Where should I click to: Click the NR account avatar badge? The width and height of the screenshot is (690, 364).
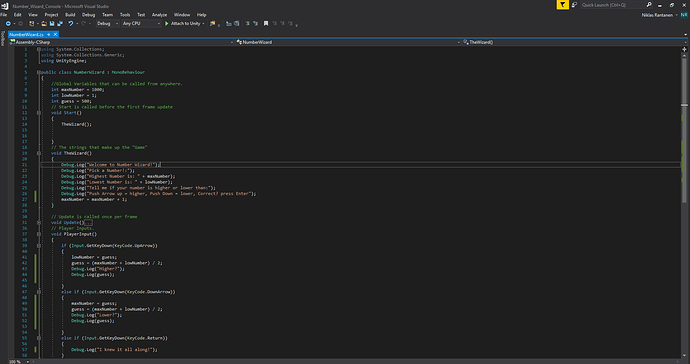[x=684, y=15]
